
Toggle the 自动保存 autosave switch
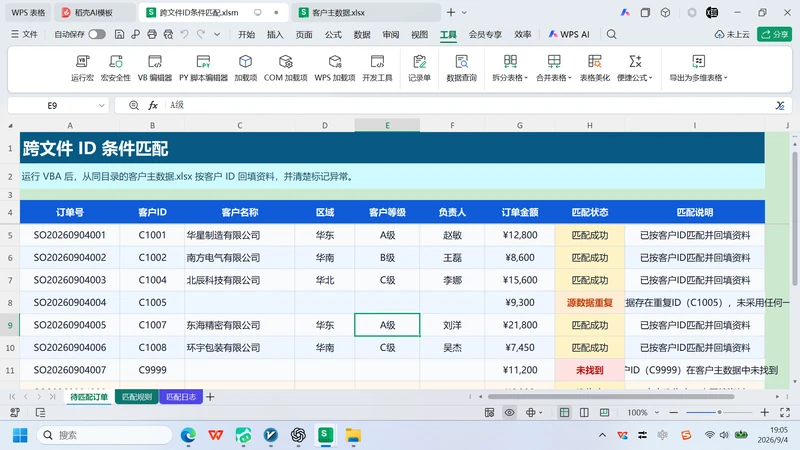point(97,34)
